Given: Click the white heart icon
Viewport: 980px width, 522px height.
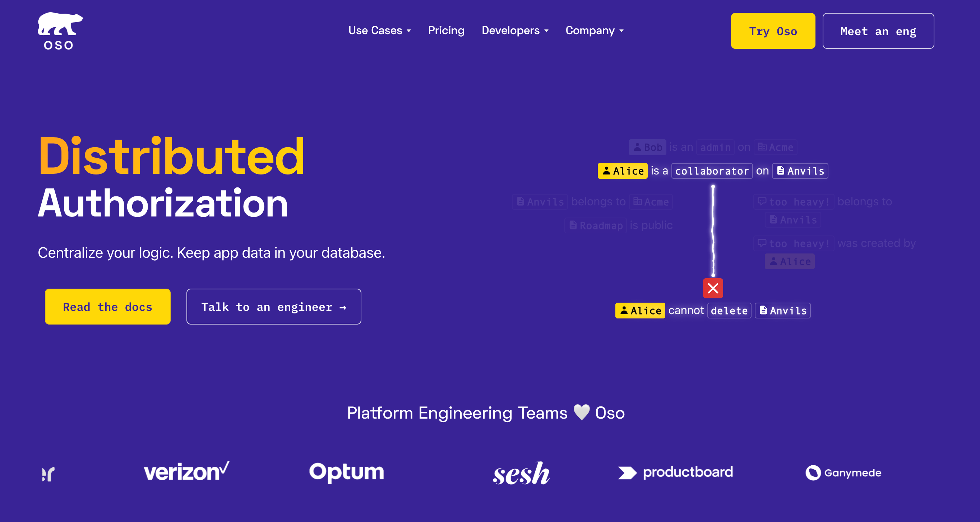Looking at the screenshot, I should 581,412.
